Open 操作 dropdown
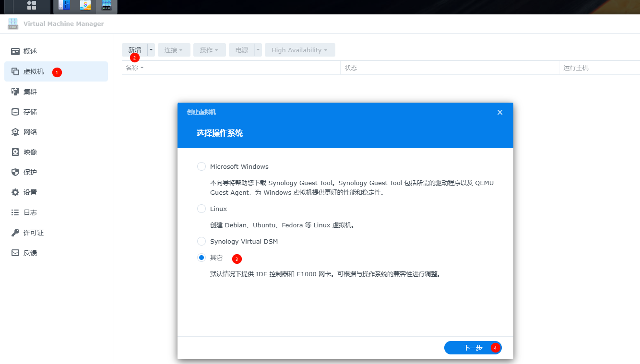 [x=210, y=50]
